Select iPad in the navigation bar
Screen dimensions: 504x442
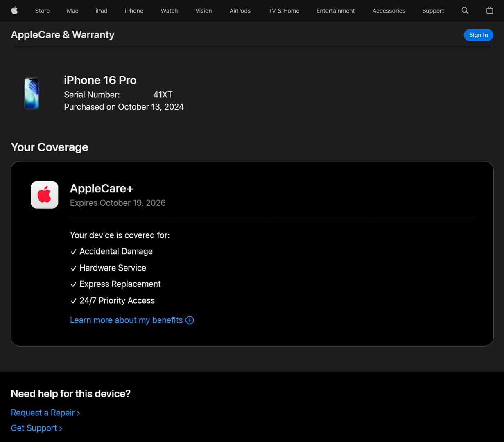tap(102, 11)
